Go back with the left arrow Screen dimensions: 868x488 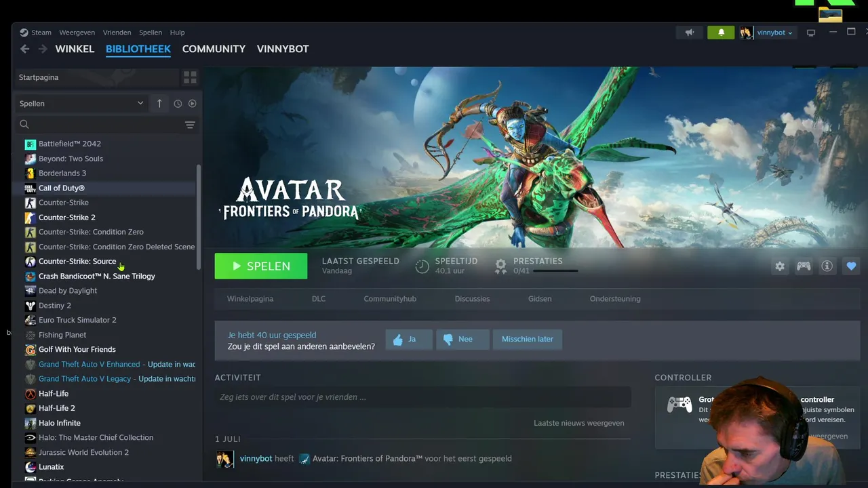(24, 49)
